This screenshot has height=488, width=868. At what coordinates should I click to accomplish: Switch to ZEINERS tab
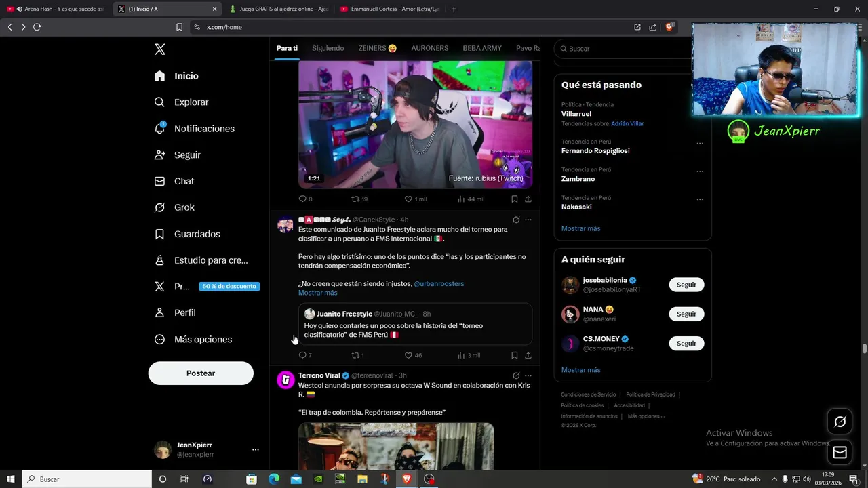point(378,48)
